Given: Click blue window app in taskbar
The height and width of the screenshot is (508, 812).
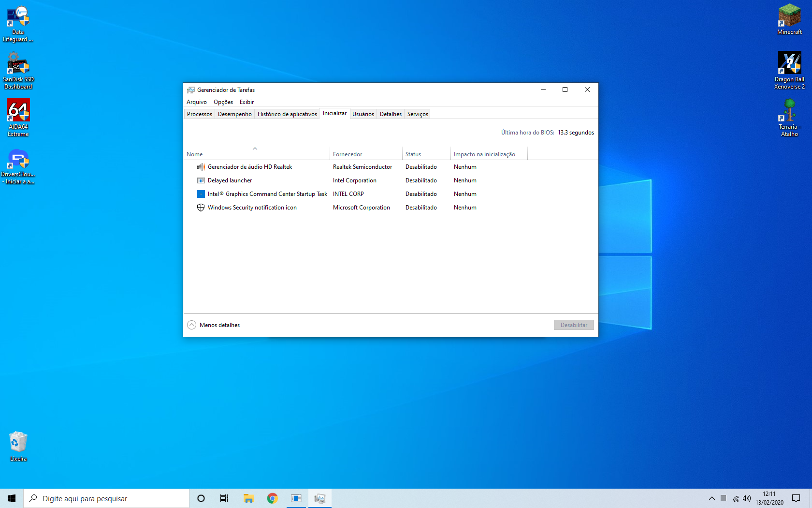Looking at the screenshot, I should pyautogui.click(x=296, y=498).
